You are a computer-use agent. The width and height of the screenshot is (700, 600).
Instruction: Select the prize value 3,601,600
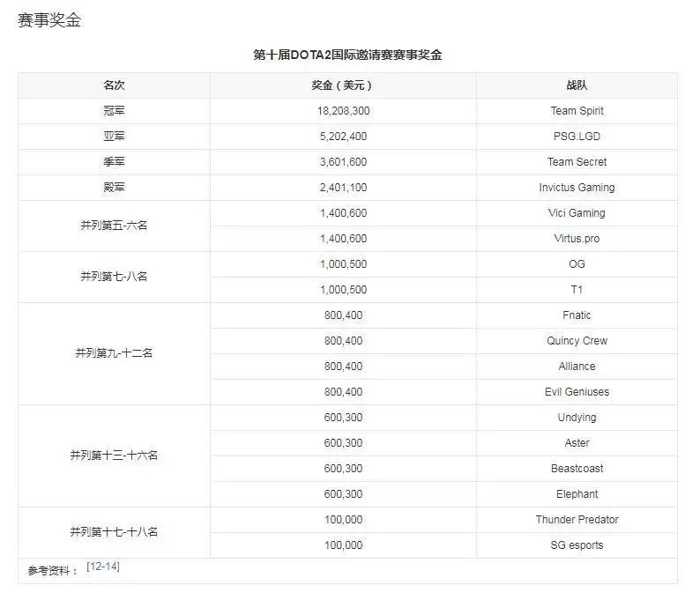pyautogui.click(x=343, y=161)
